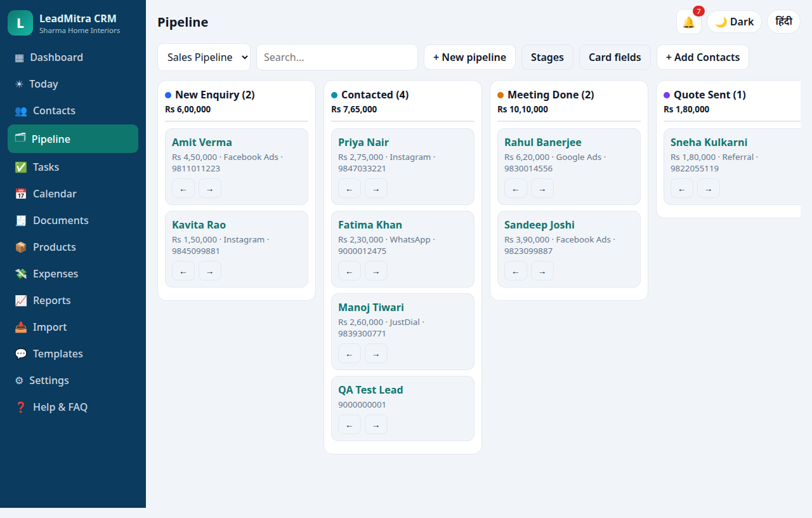Open Documents in sidebar
The width and height of the screenshot is (812, 518).
click(73, 220)
